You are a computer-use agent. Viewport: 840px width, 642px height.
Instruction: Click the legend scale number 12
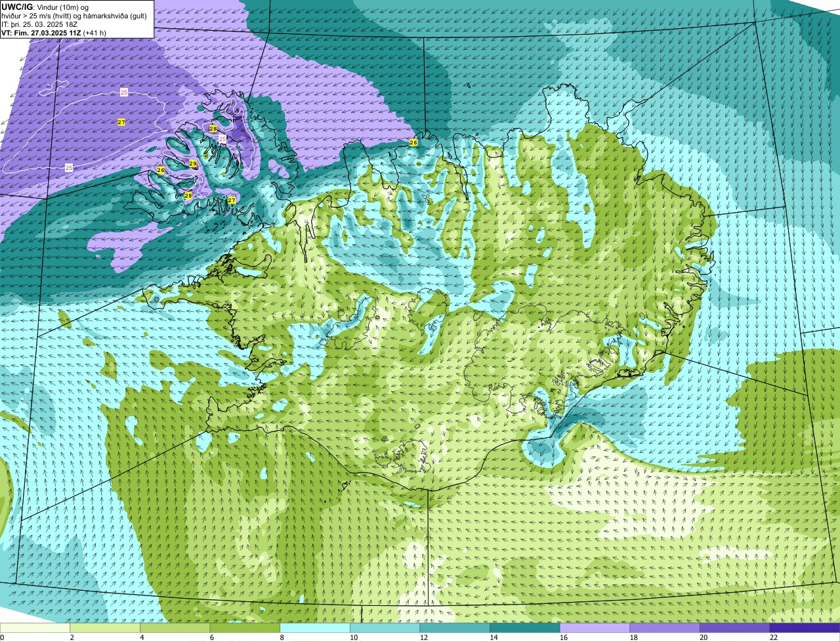[x=424, y=637]
